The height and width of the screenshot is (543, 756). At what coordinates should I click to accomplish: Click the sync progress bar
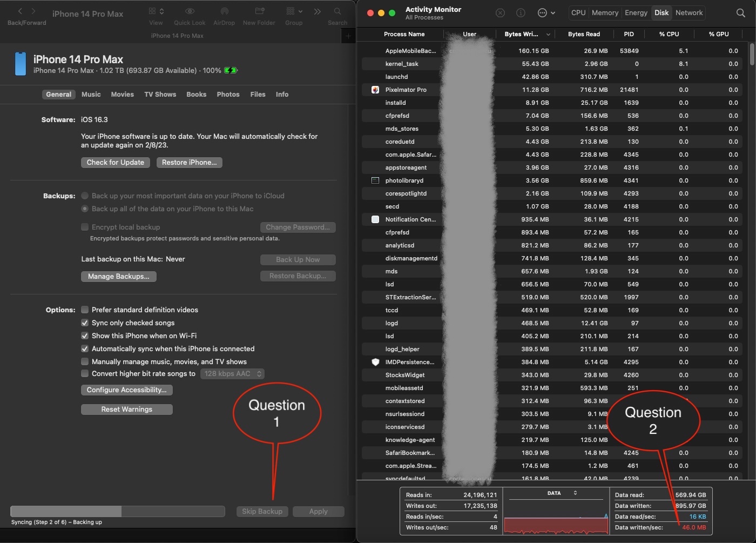point(118,512)
